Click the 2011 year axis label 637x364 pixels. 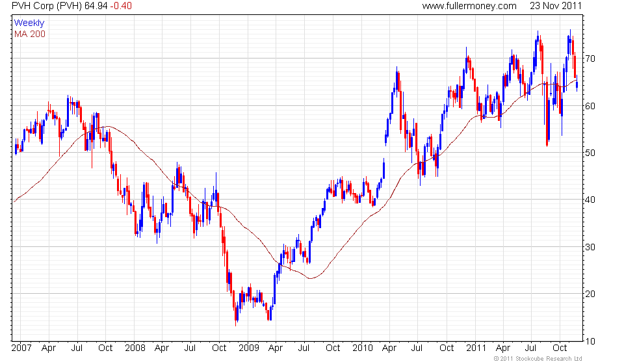pyautogui.click(x=476, y=348)
